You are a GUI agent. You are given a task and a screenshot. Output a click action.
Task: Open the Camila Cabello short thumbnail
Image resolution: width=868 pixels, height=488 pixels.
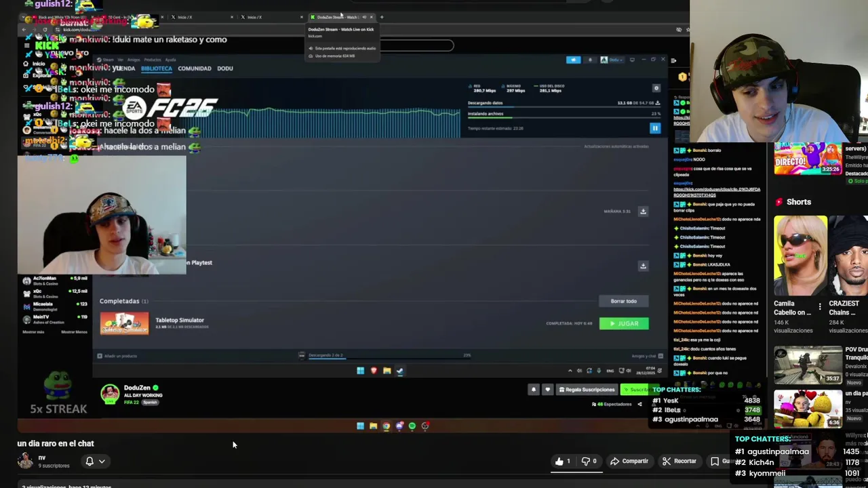pyautogui.click(x=800, y=256)
